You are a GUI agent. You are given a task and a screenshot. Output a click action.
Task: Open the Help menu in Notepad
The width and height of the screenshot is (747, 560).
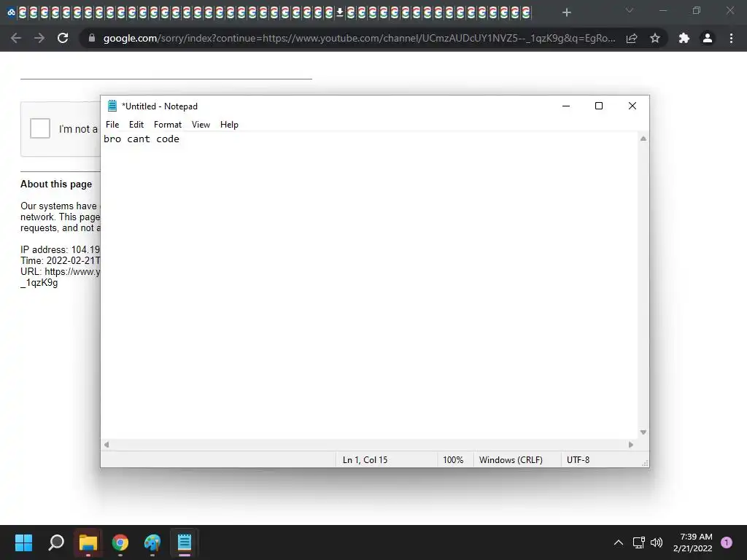coord(229,124)
